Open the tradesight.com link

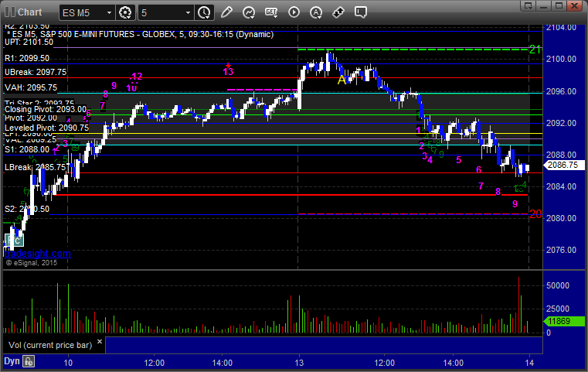tap(37, 254)
